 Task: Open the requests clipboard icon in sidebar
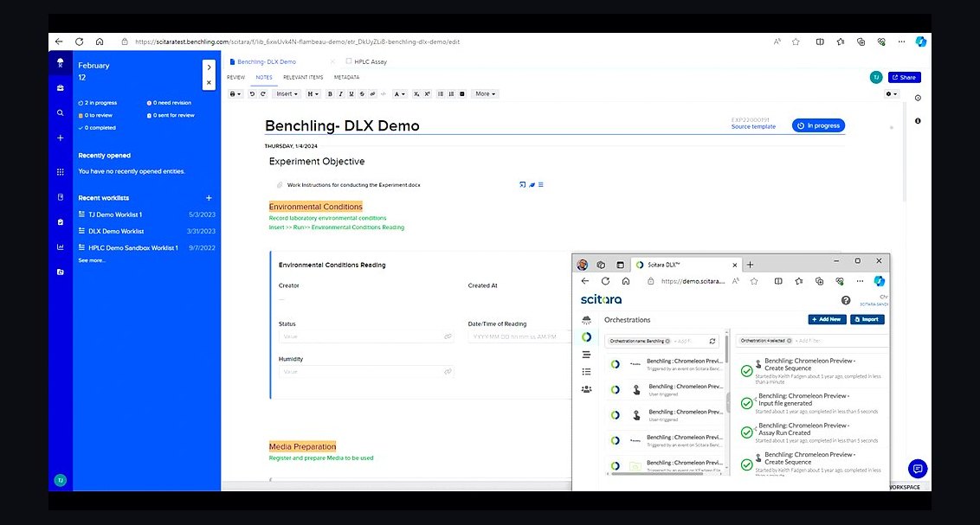tap(60, 221)
